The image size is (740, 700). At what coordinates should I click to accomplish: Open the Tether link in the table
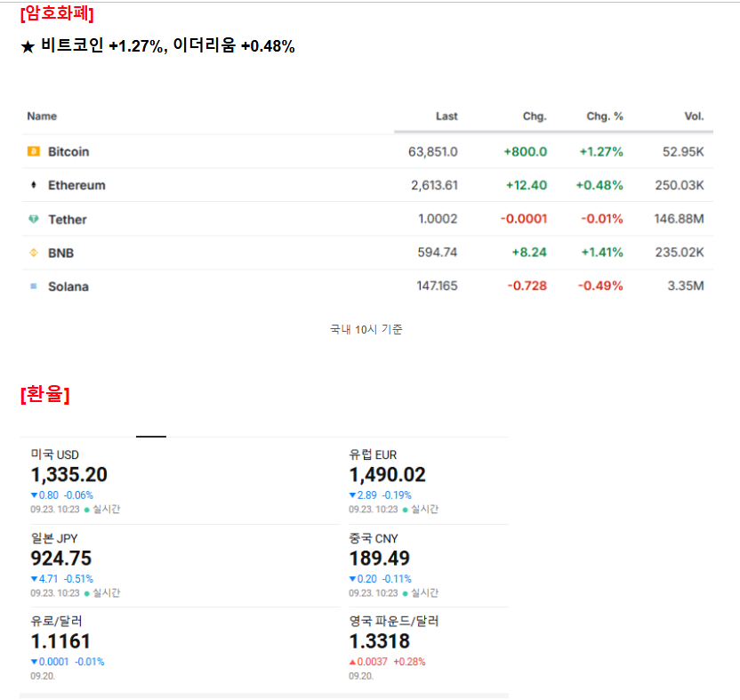(68, 220)
